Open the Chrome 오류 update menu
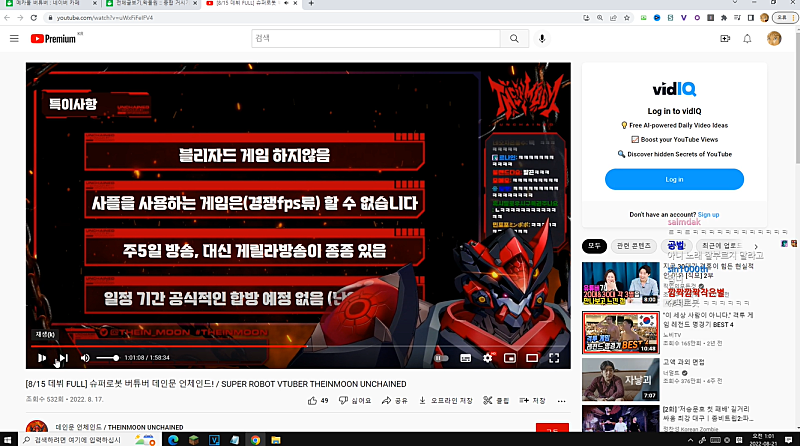The image size is (800, 446). (784, 17)
